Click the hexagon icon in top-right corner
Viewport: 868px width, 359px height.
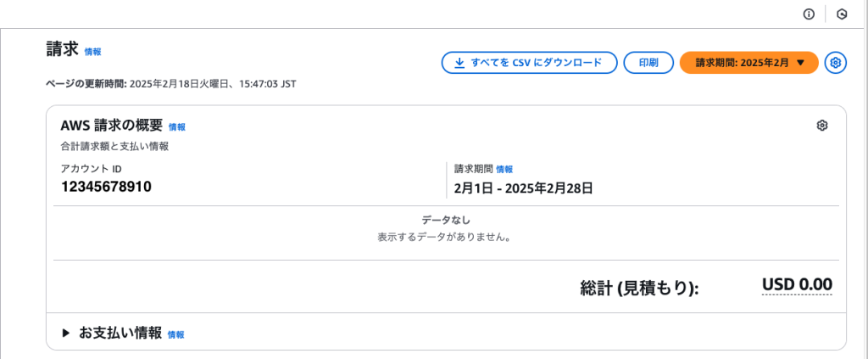[x=842, y=14]
